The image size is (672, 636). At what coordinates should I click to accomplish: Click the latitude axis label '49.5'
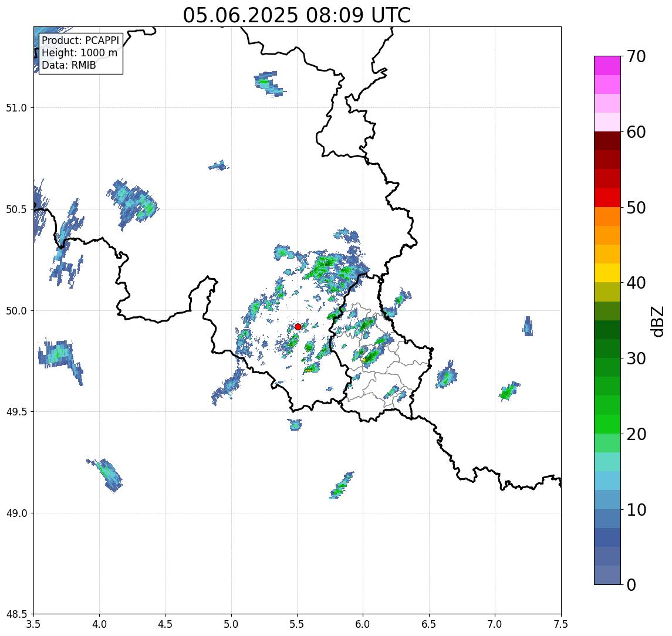16,412
